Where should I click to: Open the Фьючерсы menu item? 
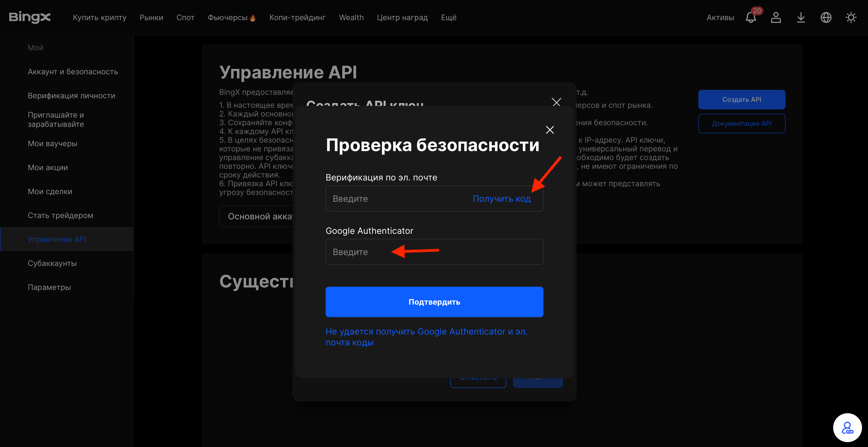(227, 17)
